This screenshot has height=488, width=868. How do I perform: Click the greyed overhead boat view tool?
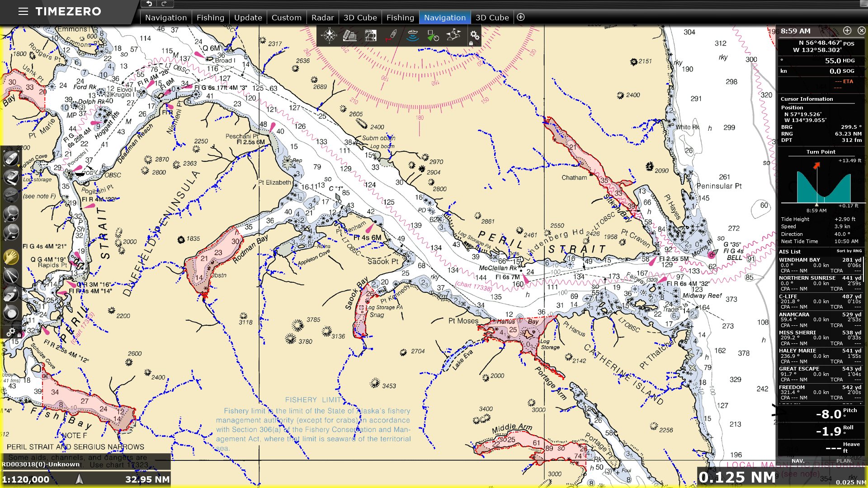(11, 195)
